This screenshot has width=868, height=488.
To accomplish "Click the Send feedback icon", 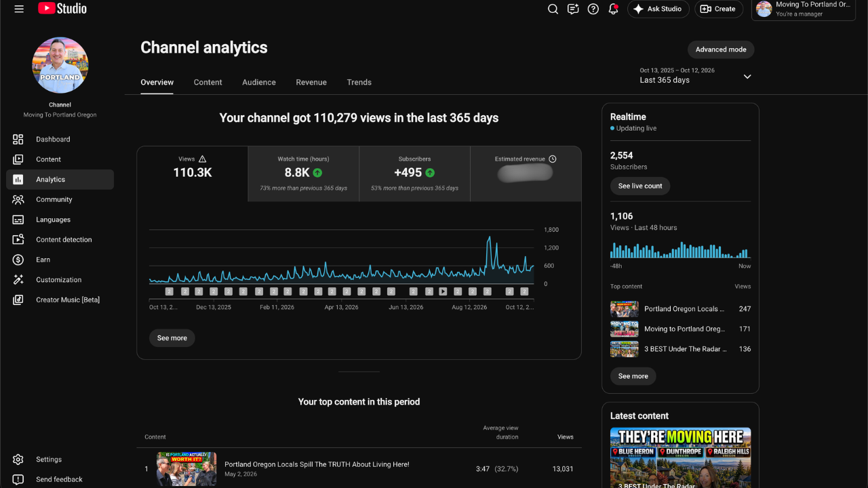I will coord(18,479).
